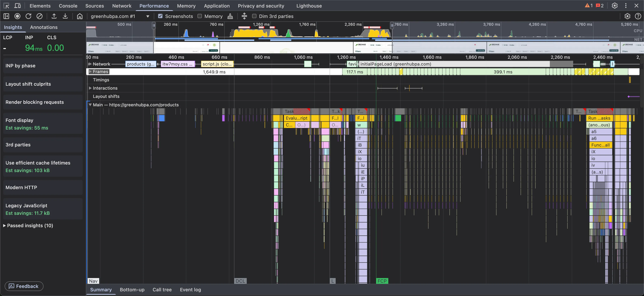644x296 pixels.
Task: Open the 3rd parties insight
Action: pyautogui.click(x=43, y=145)
